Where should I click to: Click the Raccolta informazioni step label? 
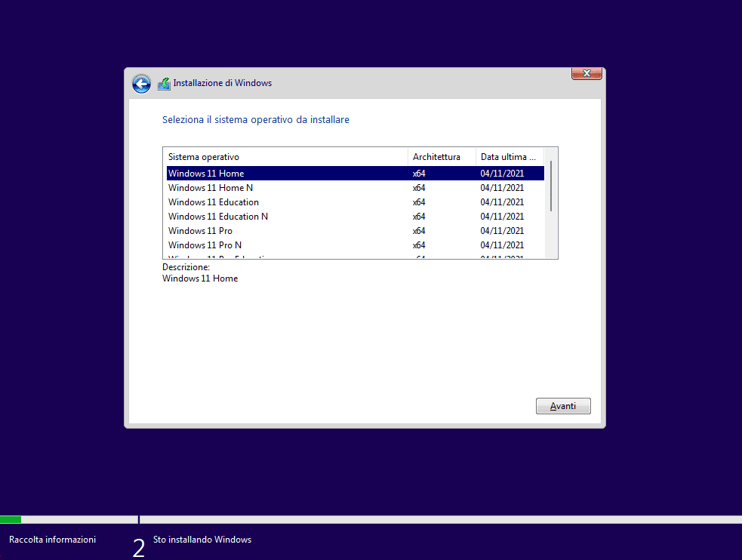coord(53,540)
